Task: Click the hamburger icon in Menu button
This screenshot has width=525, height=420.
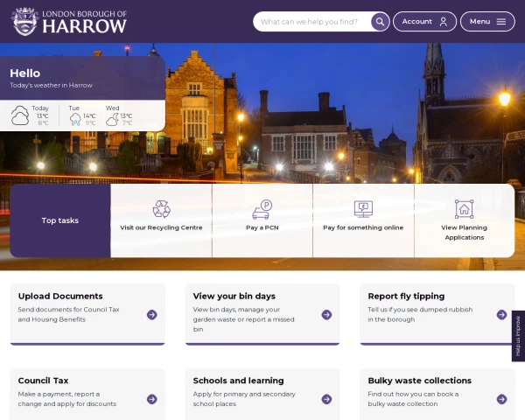Action: coord(500,21)
